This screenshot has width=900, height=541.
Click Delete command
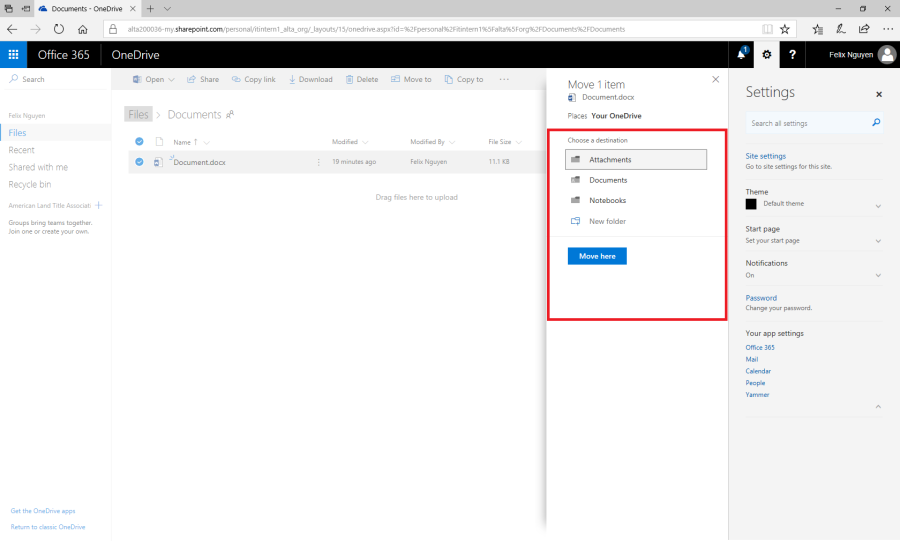pyautogui.click(x=362, y=79)
